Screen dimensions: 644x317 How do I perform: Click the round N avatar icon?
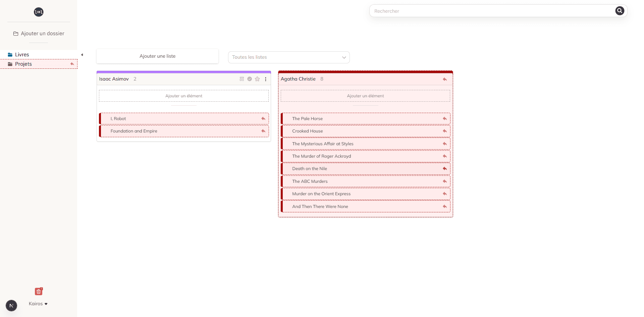coord(11,306)
